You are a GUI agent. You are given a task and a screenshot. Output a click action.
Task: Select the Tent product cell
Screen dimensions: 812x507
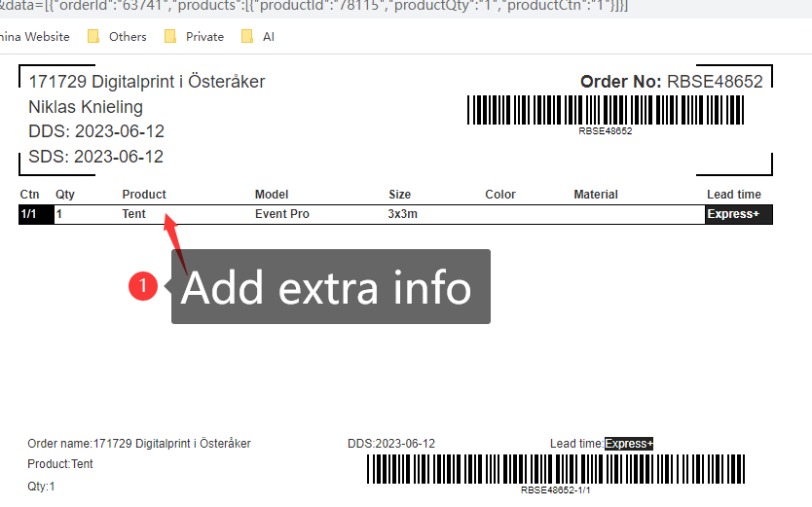(x=134, y=214)
